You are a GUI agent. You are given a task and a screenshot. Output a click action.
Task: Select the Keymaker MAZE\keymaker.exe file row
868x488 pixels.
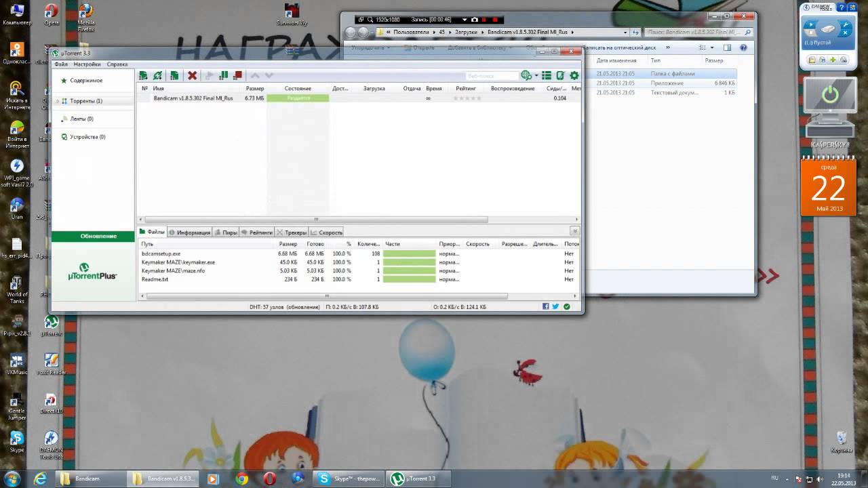click(359, 262)
